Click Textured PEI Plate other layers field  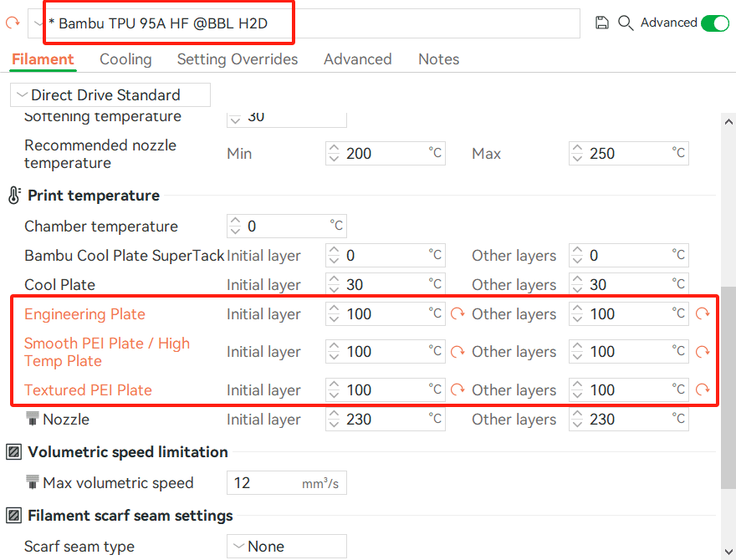[x=629, y=389]
